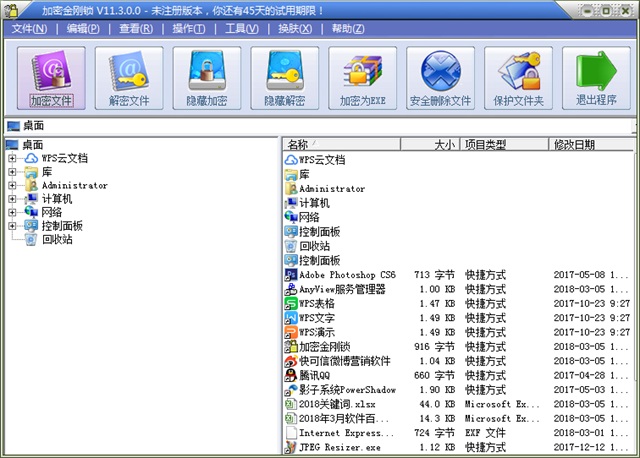Screen dimensions: 640x458
Task: Select 回收站 in the left tree
Action: click(57, 239)
